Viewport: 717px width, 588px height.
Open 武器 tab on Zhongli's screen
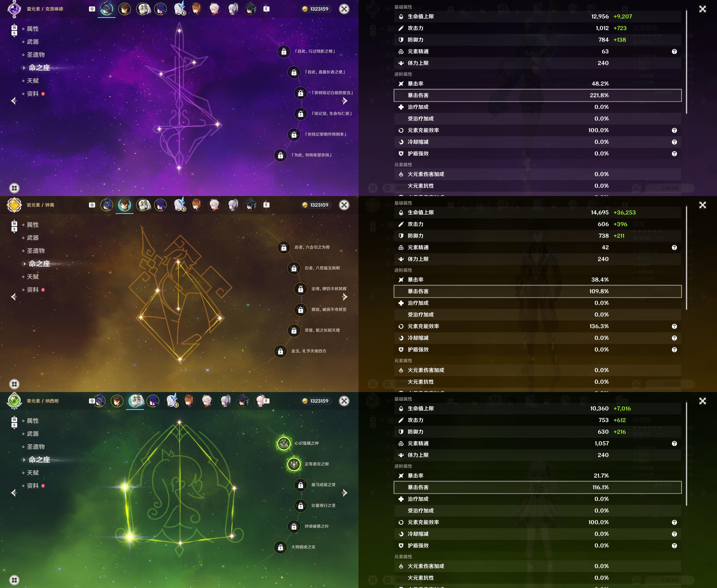(x=32, y=238)
